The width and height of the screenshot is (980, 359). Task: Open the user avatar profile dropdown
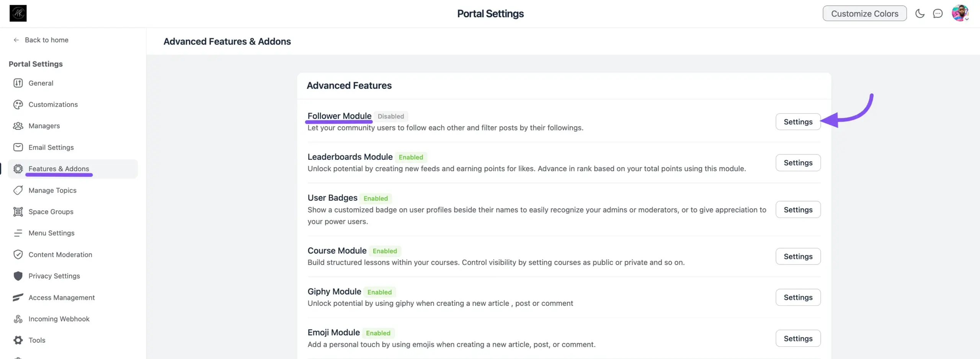pos(960,14)
